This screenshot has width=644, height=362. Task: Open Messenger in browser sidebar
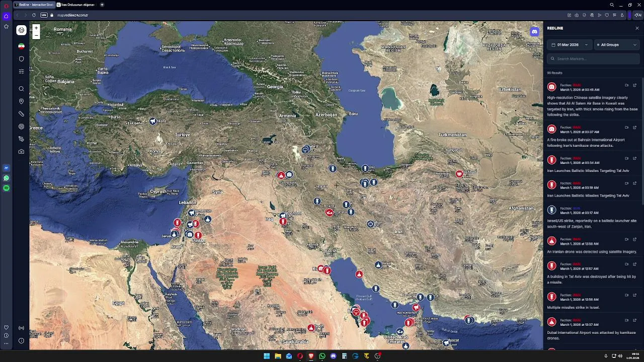pos(6,168)
